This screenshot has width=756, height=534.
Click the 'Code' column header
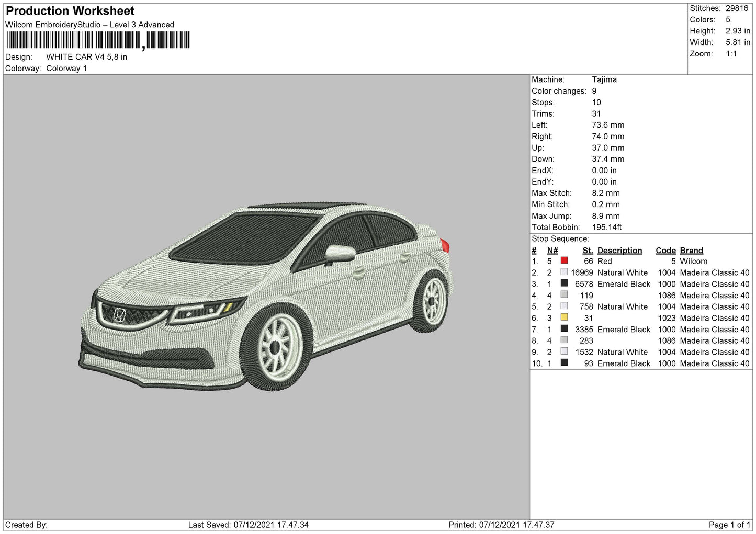point(665,251)
